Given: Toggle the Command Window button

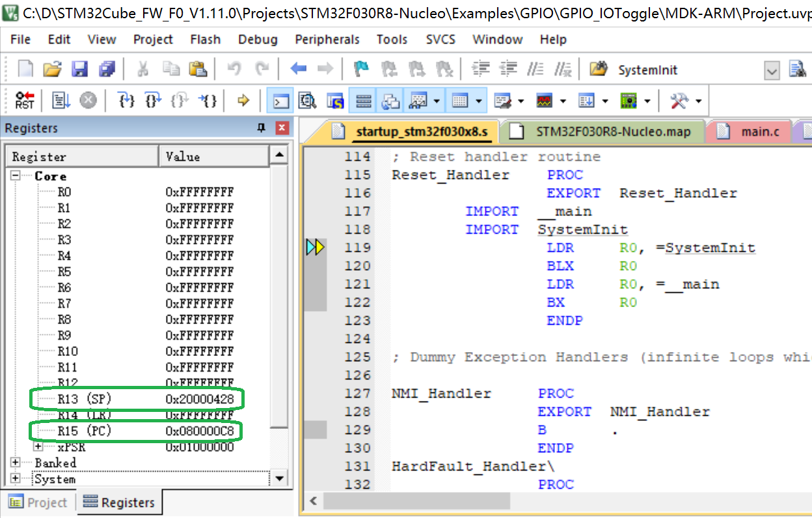Looking at the screenshot, I should point(280,101).
